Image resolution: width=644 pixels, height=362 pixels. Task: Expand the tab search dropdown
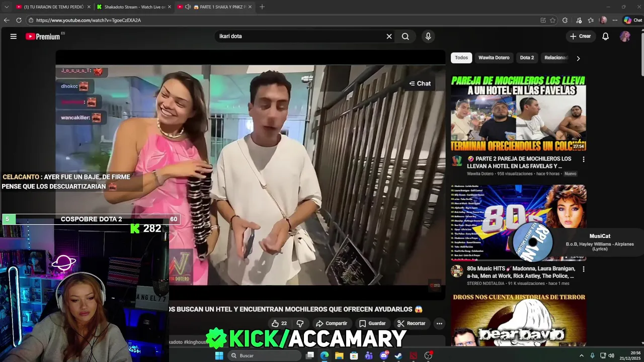[x=6, y=7]
